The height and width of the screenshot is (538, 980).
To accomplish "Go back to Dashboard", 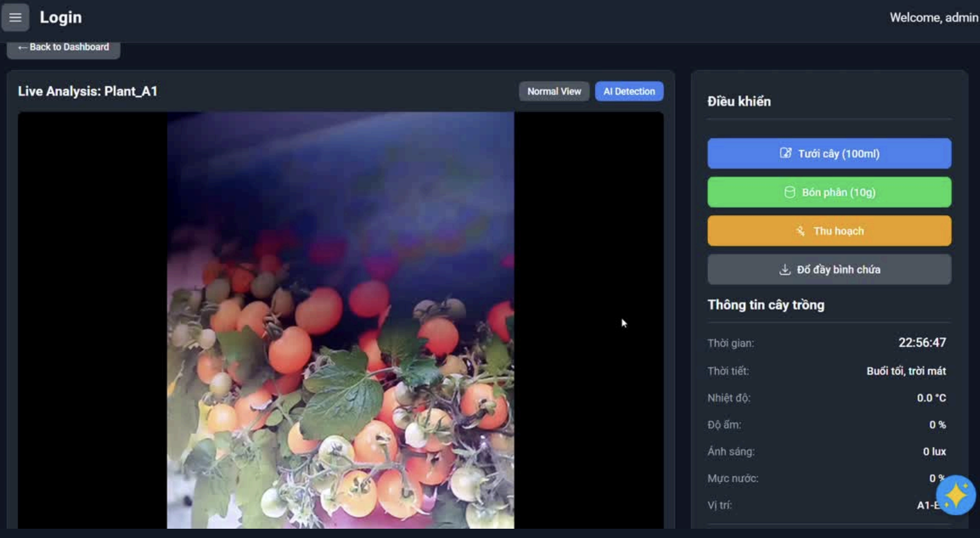I will [64, 48].
